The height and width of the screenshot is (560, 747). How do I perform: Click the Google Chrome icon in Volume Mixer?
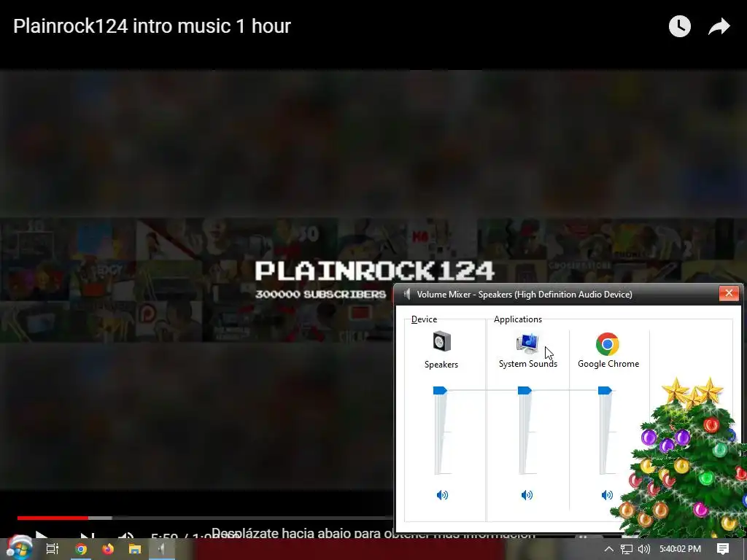click(x=608, y=344)
